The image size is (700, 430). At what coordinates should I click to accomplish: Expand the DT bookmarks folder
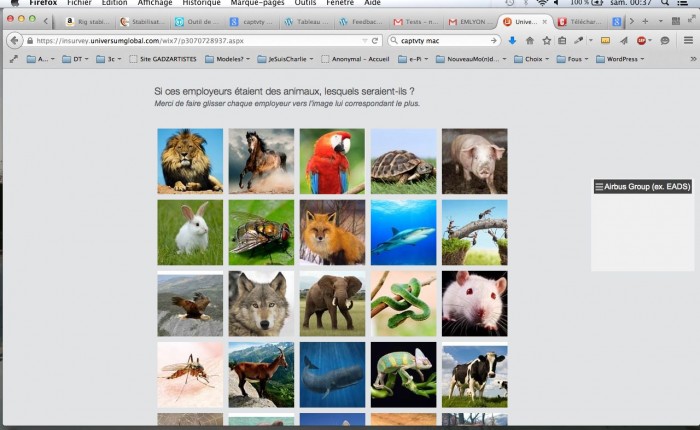[x=75, y=59]
